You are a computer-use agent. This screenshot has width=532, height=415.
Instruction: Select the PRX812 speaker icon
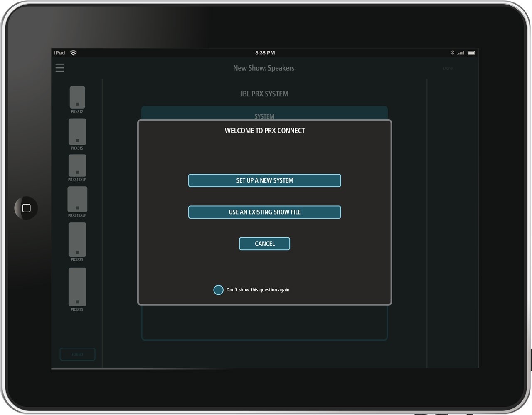pyautogui.click(x=77, y=97)
